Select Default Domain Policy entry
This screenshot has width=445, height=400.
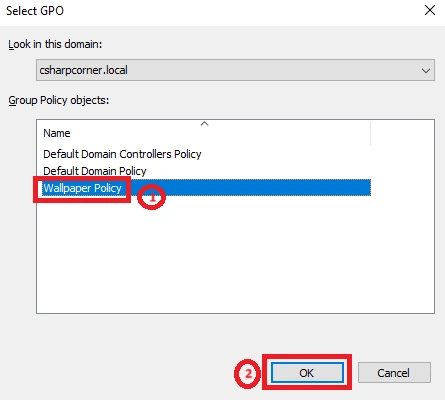(x=95, y=171)
